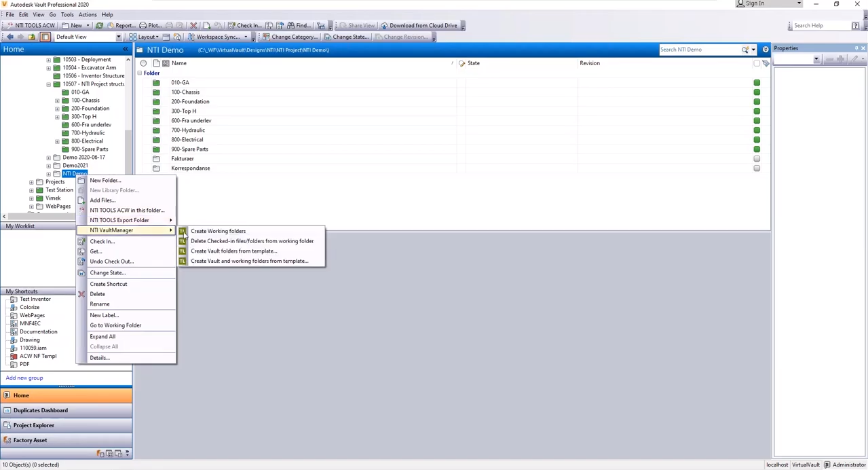This screenshot has width=868, height=470.
Task: Sort by the Revision column header
Action: [x=590, y=63]
